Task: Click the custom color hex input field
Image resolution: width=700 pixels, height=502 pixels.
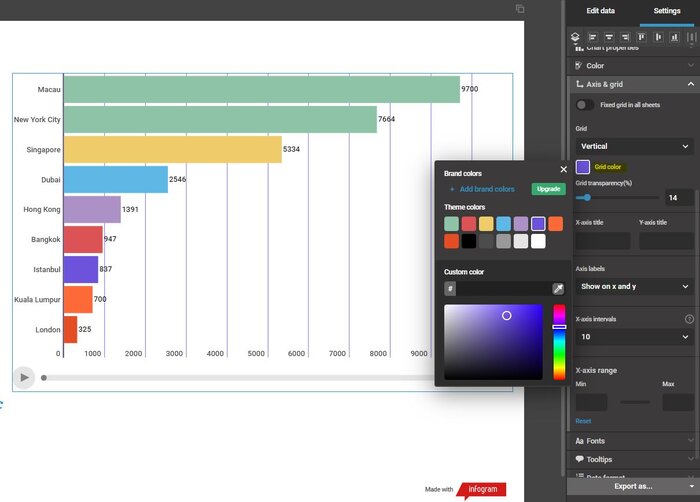Action: 504,289
